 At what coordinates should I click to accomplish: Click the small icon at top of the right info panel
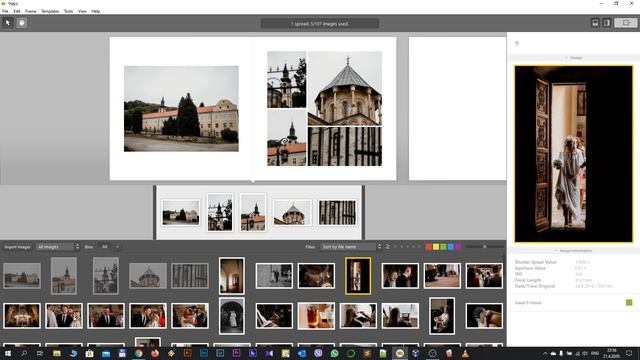point(517,43)
